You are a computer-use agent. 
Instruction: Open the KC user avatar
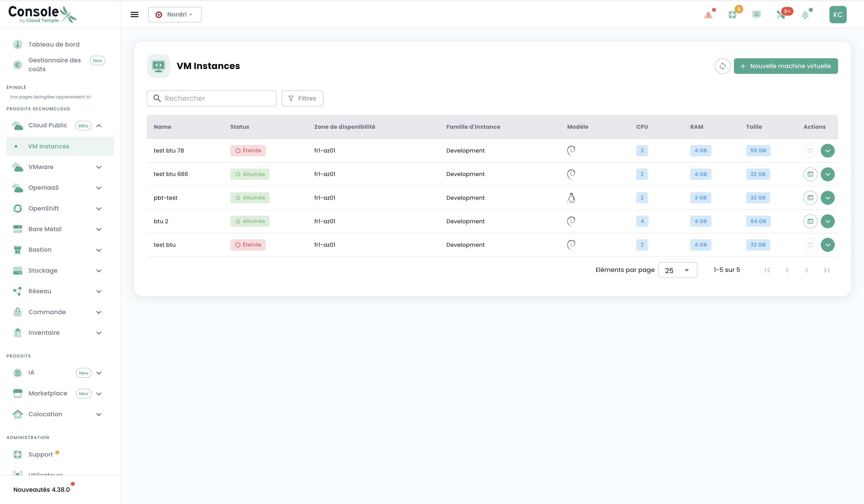(x=838, y=15)
